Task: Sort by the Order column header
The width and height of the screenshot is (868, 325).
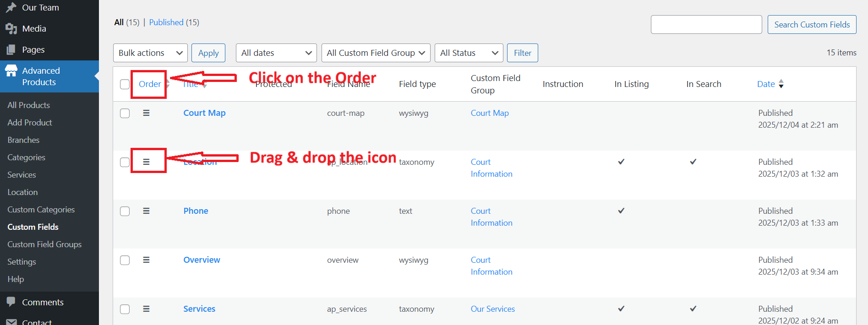Action: (150, 84)
